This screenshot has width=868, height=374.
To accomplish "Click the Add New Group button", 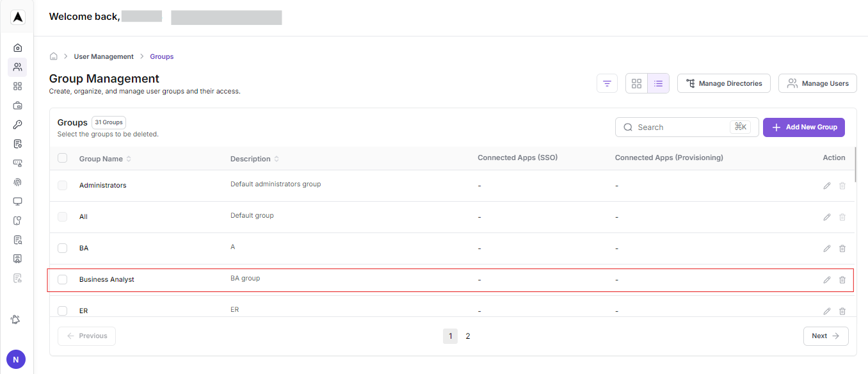I will coord(803,127).
